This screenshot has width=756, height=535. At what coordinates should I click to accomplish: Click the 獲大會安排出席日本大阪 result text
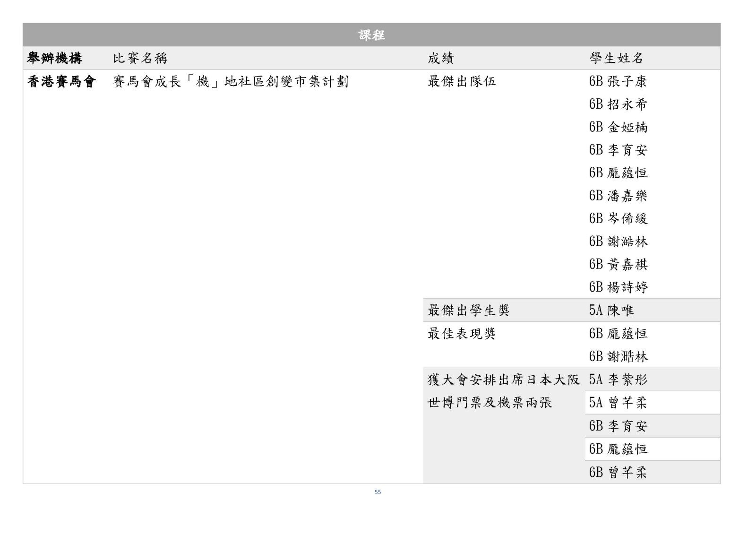point(503,380)
